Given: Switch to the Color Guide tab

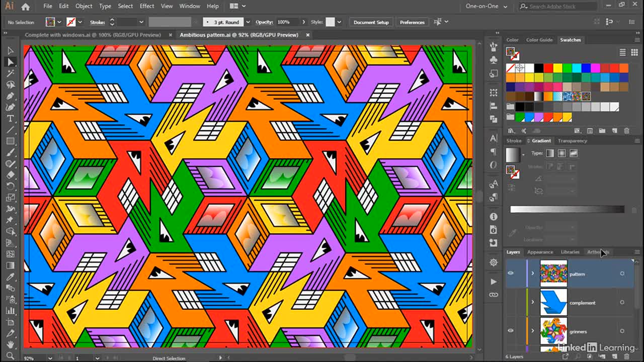Looking at the screenshot, I should 539,40.
